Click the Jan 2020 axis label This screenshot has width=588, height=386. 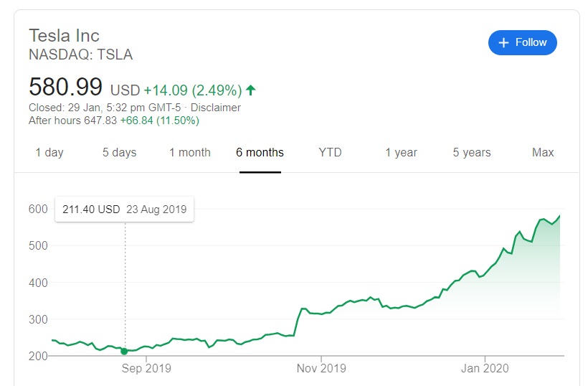coord(485,369)
